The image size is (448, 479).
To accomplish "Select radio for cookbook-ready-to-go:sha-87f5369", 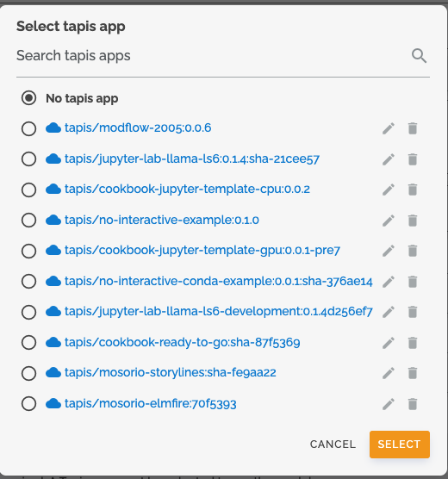I will click(x=28, y=342).
